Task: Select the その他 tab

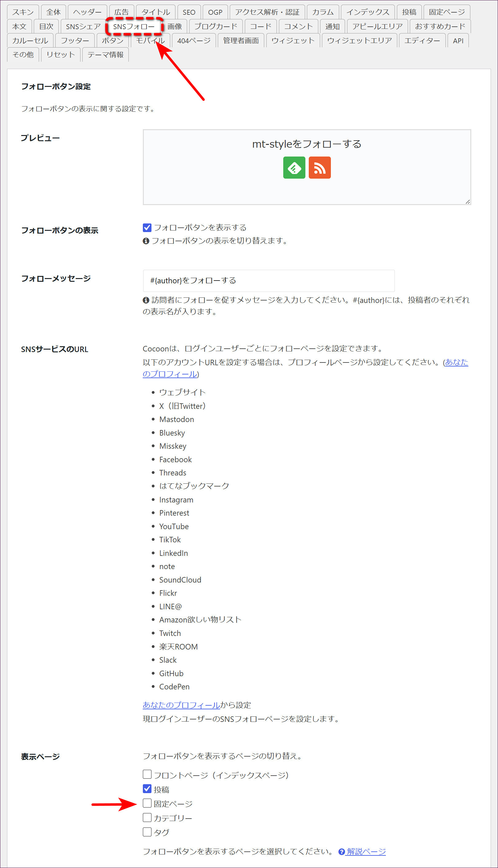Action: coord(23,55)
